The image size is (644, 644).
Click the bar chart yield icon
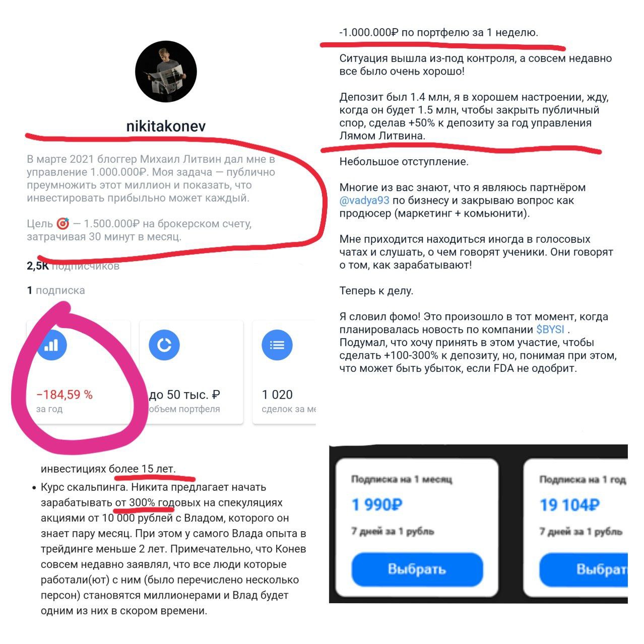click(51, 345)
